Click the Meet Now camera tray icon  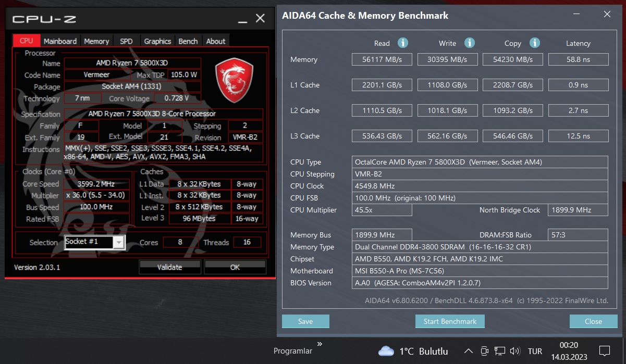[484, 351]
